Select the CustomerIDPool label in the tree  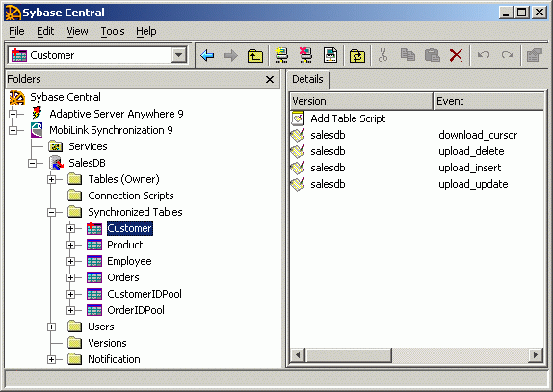pos(145,294)
